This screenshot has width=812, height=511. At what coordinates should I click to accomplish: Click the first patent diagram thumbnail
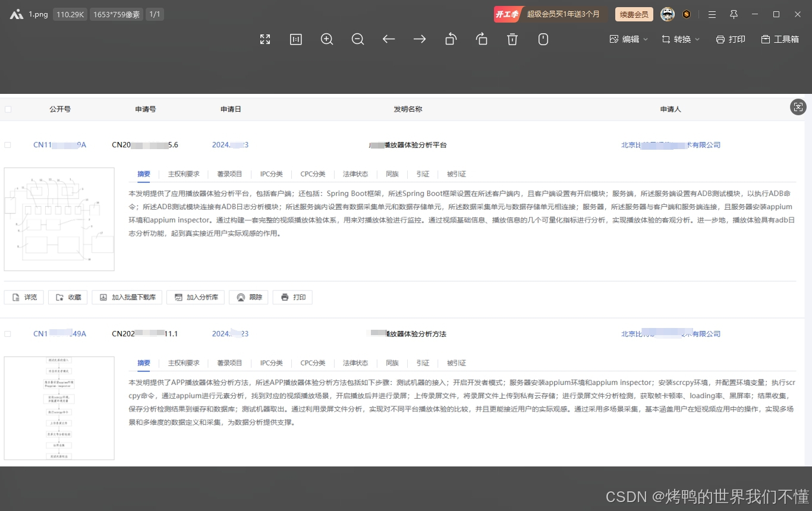(x=59, y=219)
